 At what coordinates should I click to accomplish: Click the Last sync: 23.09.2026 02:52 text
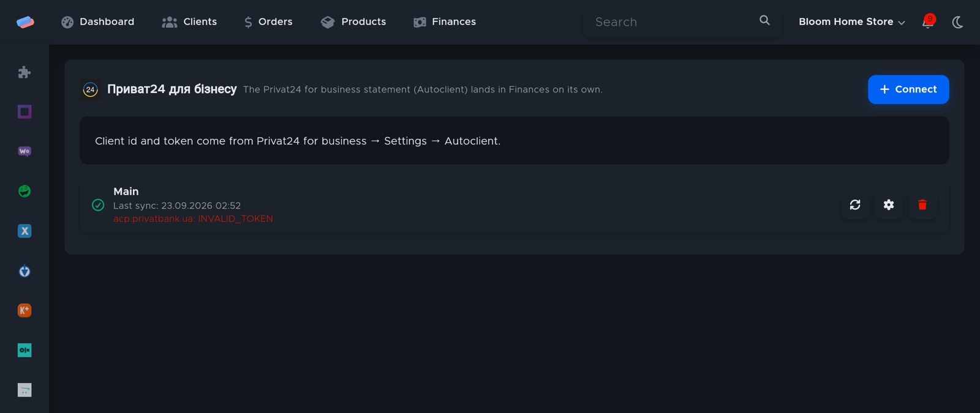(177, 206)
